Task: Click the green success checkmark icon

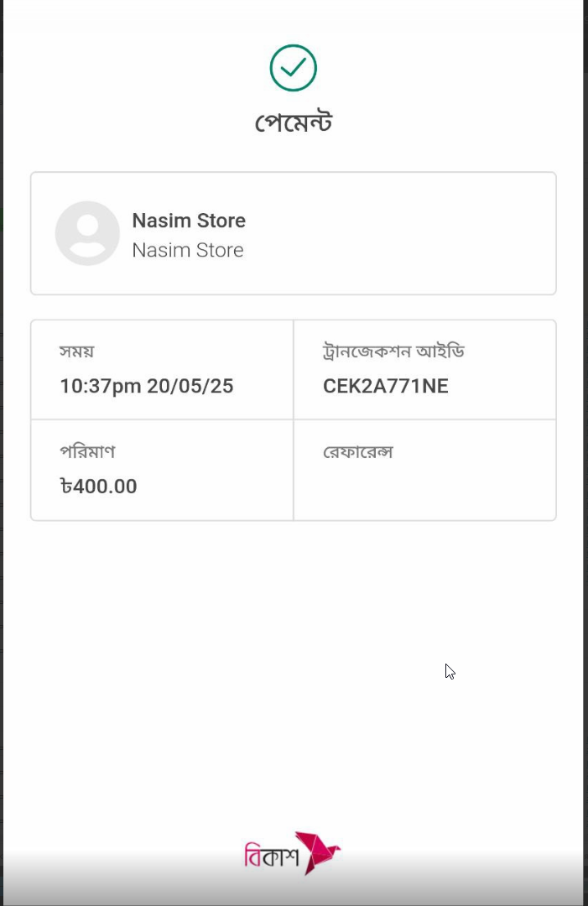Action: click(294, 68)
